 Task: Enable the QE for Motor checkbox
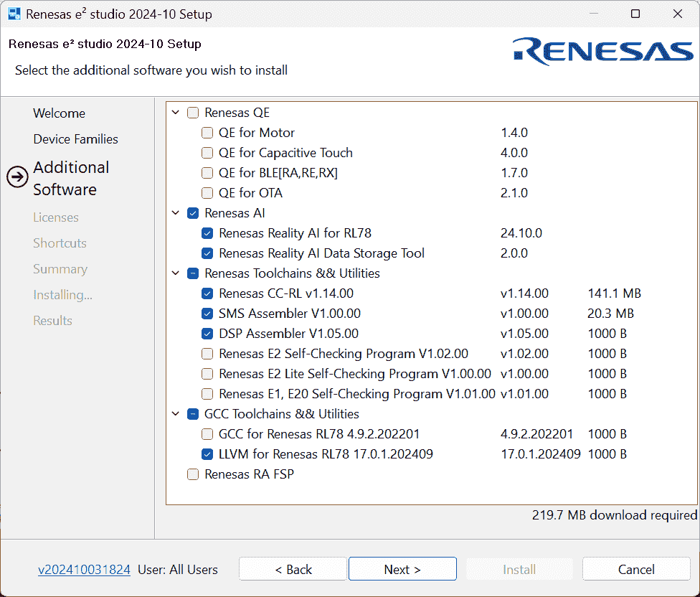207,133
